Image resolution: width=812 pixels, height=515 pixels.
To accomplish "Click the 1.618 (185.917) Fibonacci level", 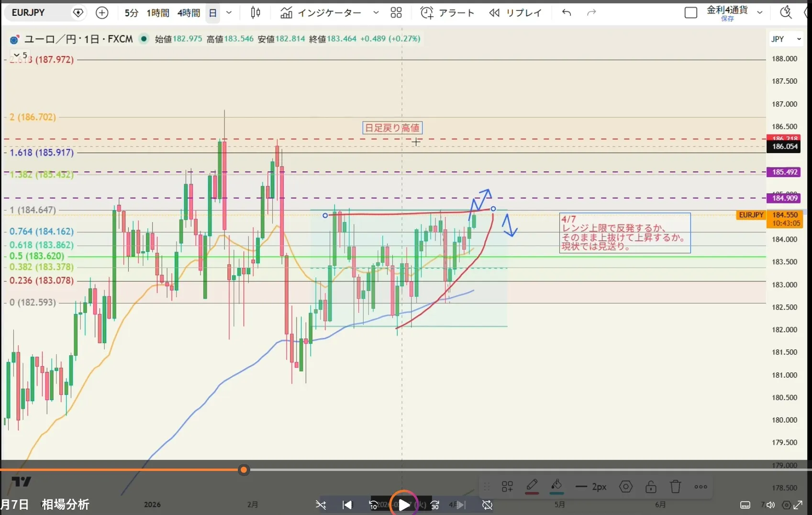I will click(42, 153).
